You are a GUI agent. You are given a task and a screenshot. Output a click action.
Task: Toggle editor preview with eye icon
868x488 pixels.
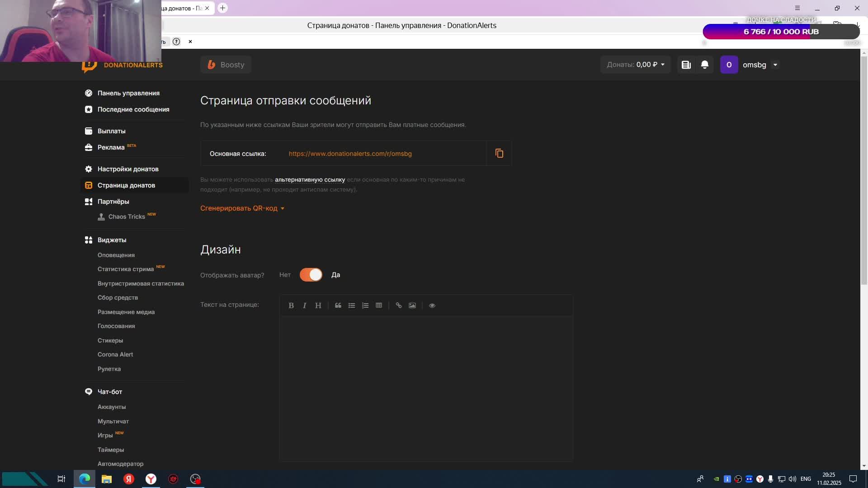tap(432, 305)
